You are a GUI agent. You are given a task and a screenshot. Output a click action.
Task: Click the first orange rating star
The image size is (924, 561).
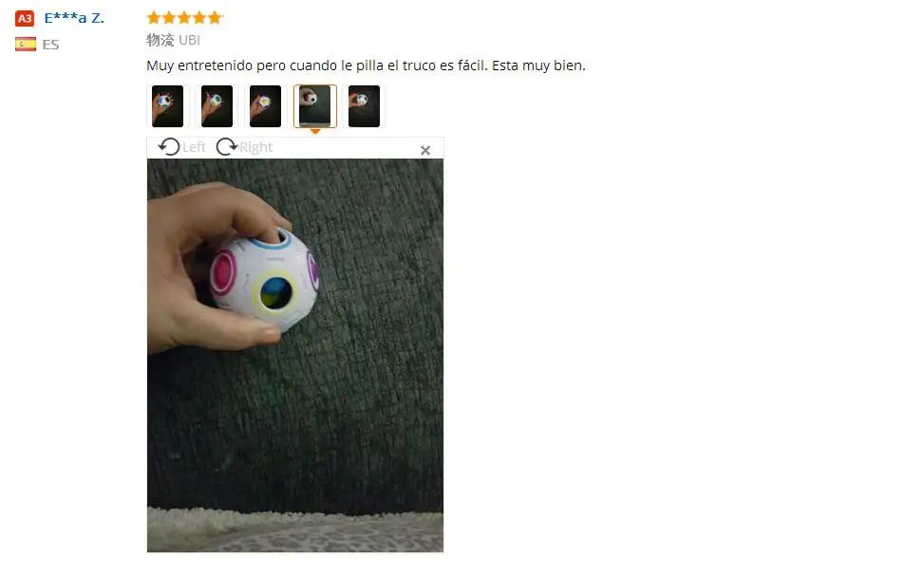pos(154,18)
